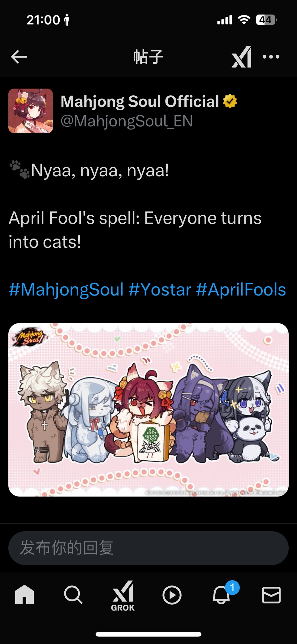The height and width of the screenshot is (644, 297).
Task: Tap the gold verified badge
Action: (x=230, y=101)
